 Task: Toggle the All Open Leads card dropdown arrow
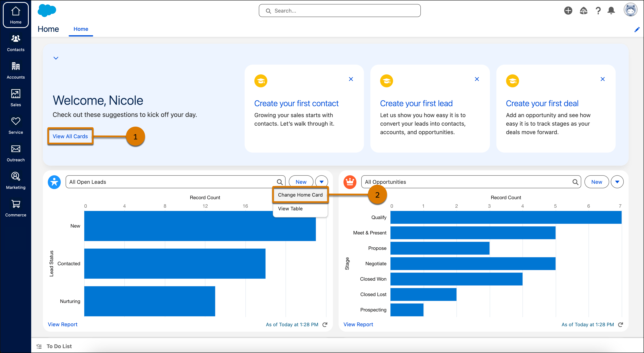pos(322,182)
